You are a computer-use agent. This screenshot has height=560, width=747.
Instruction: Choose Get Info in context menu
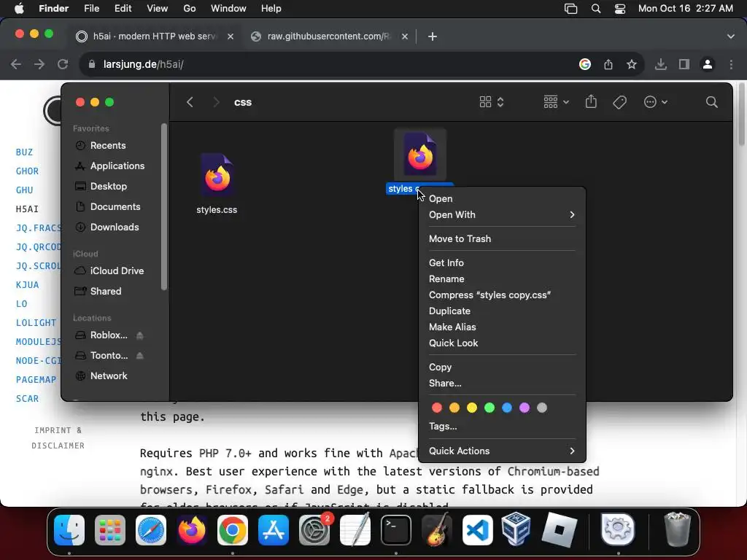click(502, 262)
